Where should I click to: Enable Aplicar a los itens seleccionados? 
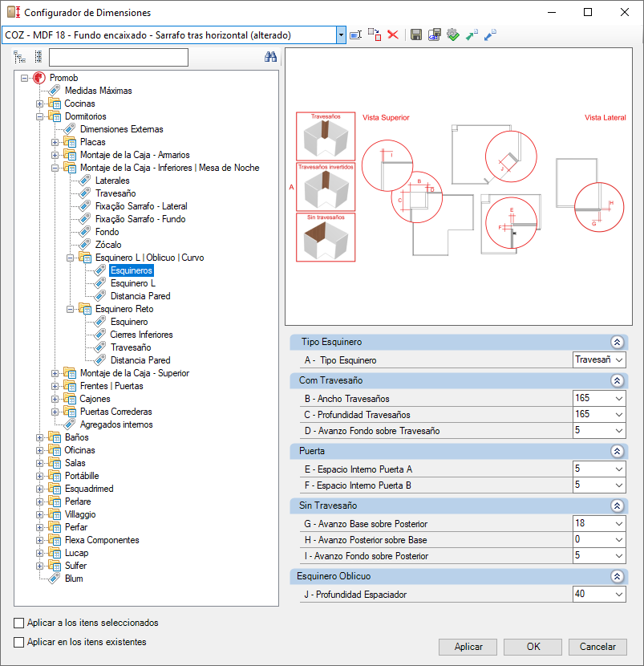tap(18, 623)
